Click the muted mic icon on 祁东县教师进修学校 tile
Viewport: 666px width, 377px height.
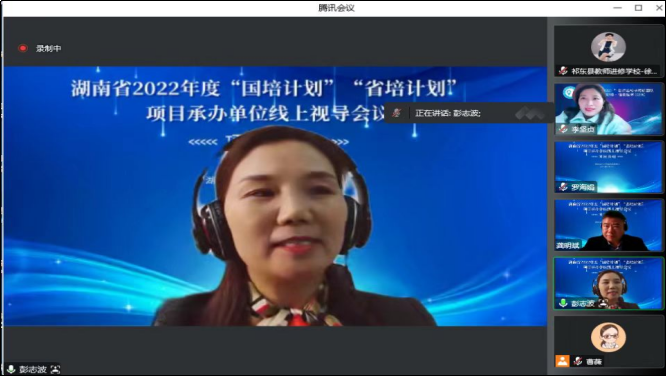[x=563, y=71]
